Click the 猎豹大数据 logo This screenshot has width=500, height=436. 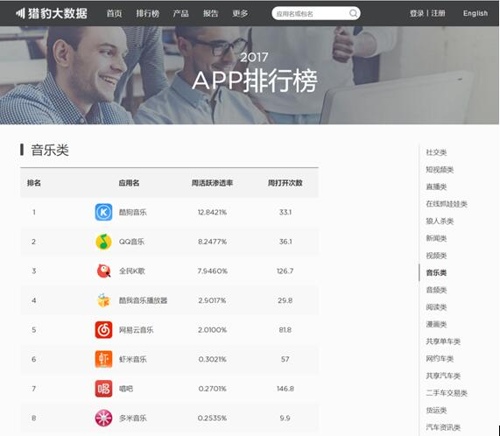(x=52, y=13)
